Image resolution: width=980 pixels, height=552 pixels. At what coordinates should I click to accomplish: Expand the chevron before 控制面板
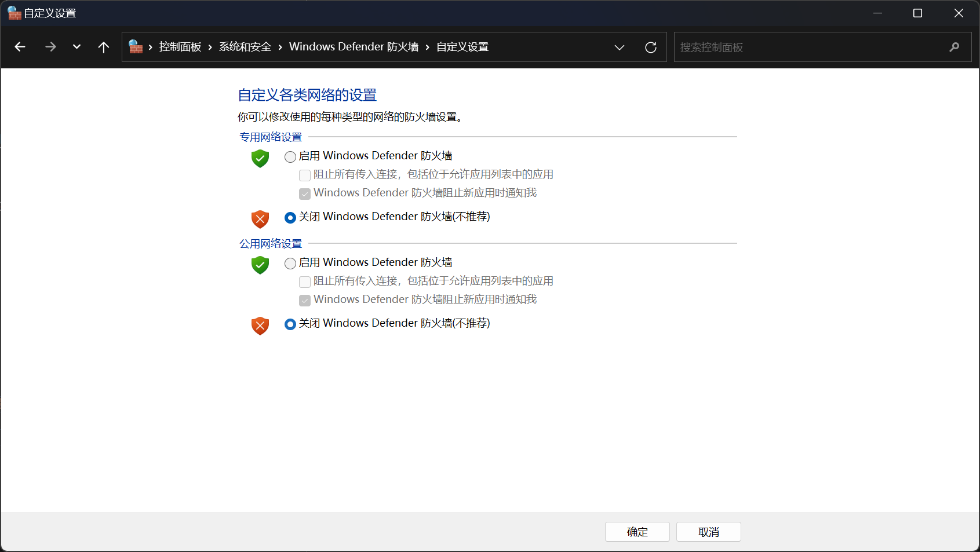point(151,47)
